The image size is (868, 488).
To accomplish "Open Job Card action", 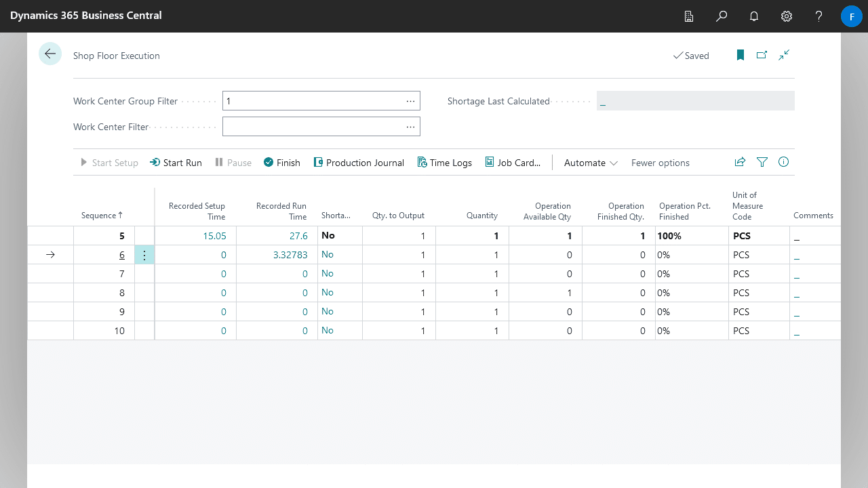I will pyautogui.click(x=513, y=163).
